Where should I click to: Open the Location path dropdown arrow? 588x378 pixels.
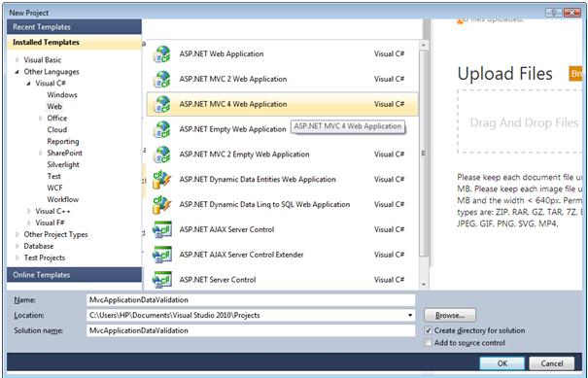tap(410, 316)
